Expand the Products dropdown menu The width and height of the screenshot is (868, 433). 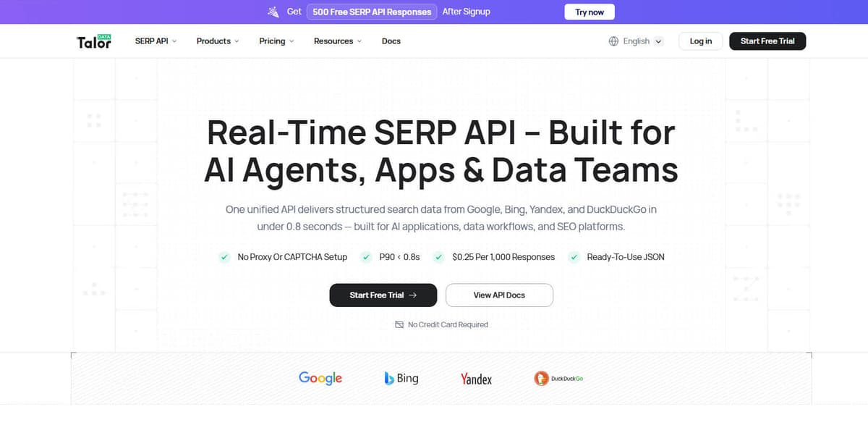point(218,41)
